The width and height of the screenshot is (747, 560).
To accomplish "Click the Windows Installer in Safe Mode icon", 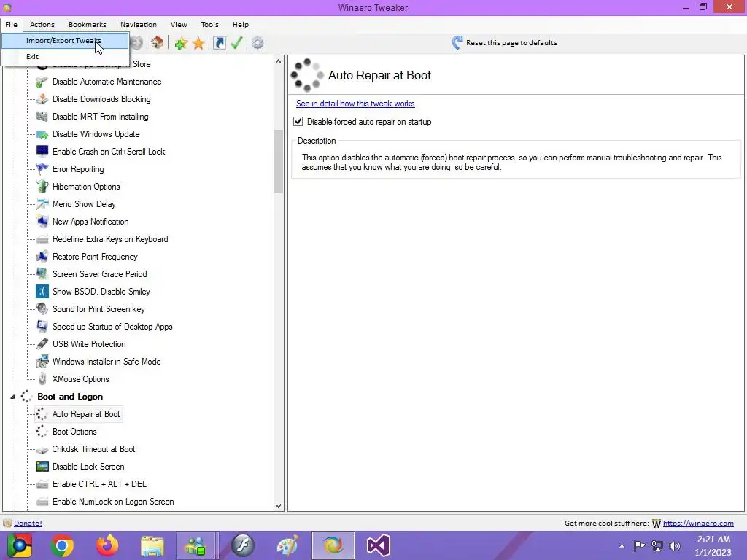I will [42, 362].
